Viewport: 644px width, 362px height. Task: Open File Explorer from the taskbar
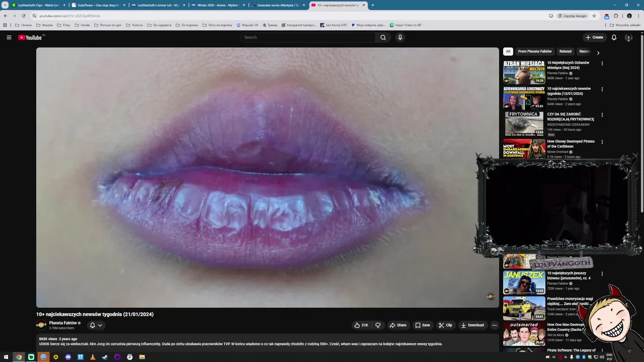(142, 357)
